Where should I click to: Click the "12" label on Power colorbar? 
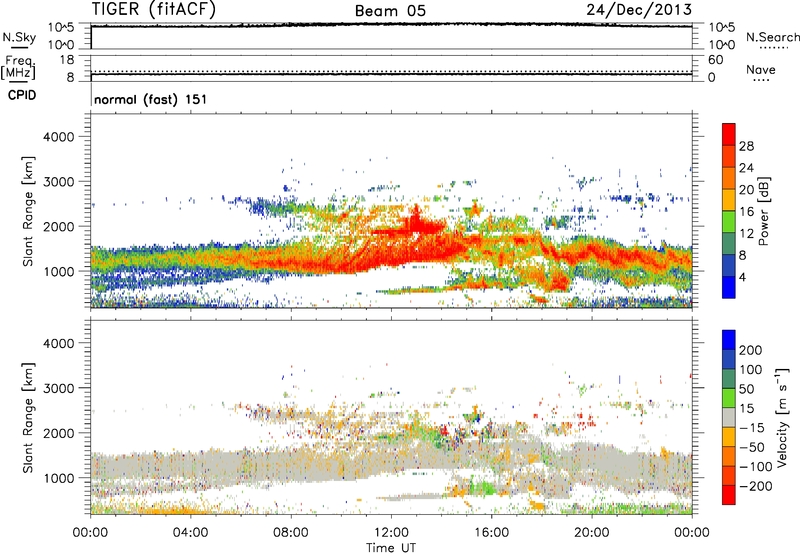pyautogui.click(x=746, y=234)
